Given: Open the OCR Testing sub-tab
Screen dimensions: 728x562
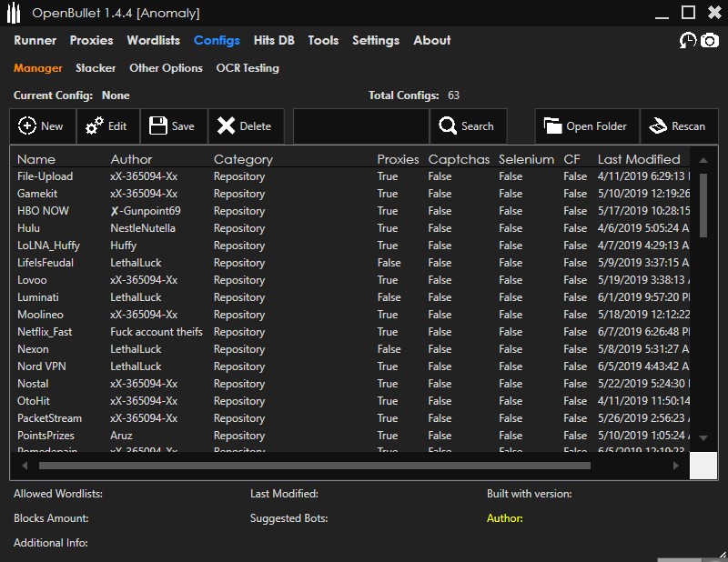Looking at the screenshot, I should (x=248, y=68).
